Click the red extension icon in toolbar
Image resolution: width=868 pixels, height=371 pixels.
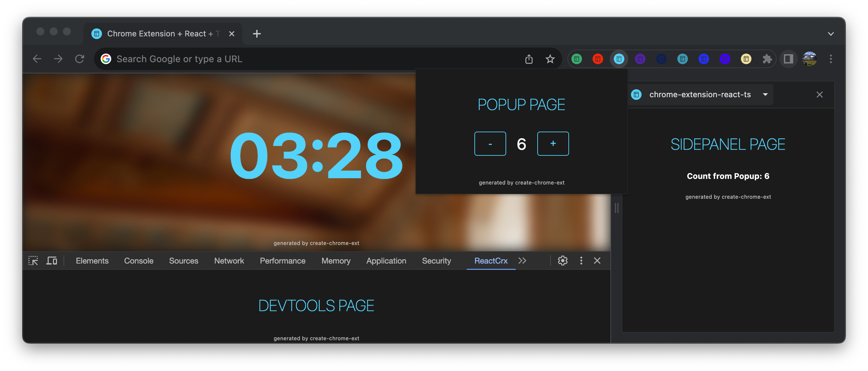point(598,59)
